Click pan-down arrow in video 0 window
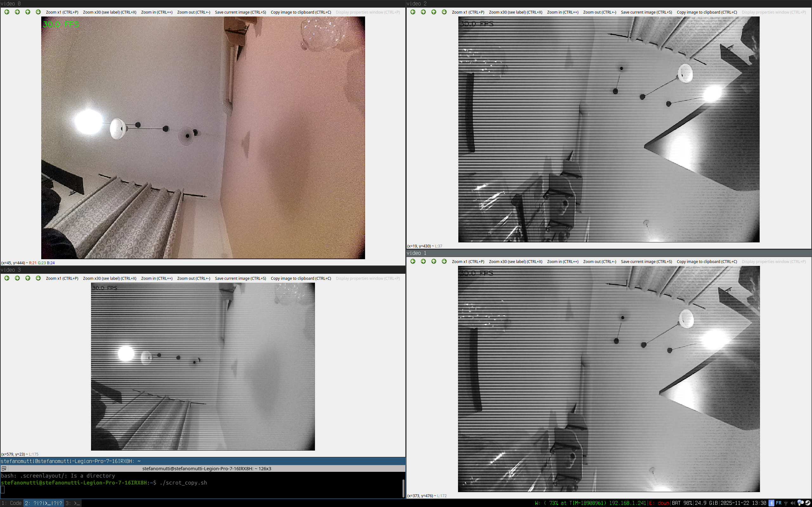 tap(38, 12)
